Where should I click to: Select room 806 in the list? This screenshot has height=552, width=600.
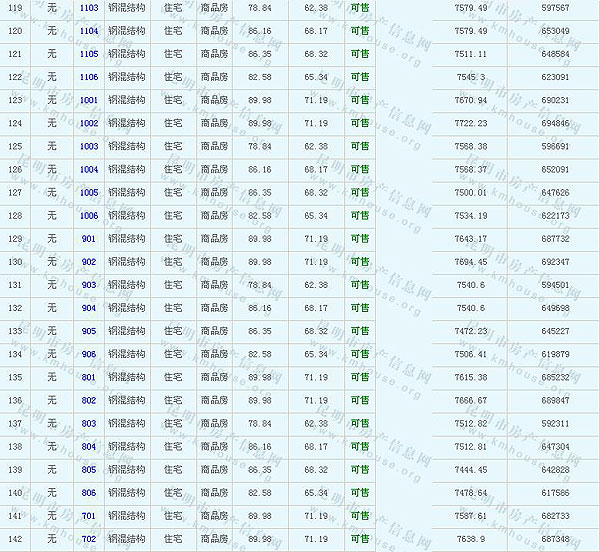click(x=89, y=492)
